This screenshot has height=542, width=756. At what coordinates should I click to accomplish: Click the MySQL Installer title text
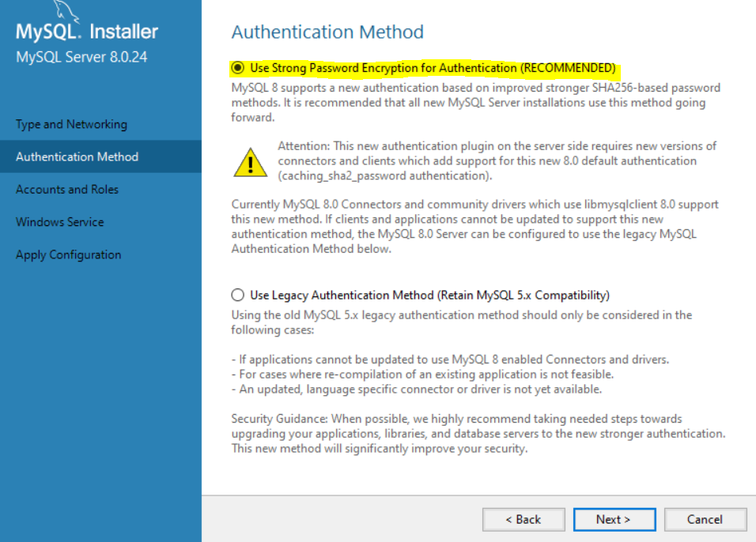click(x=87, y=32)
